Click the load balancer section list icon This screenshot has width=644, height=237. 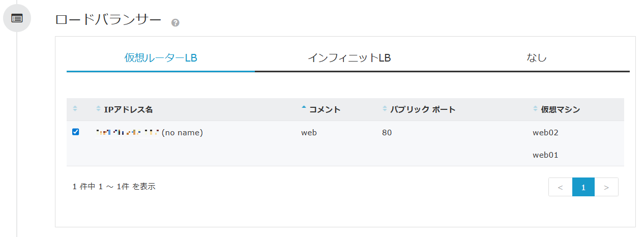tap(17, 18)
